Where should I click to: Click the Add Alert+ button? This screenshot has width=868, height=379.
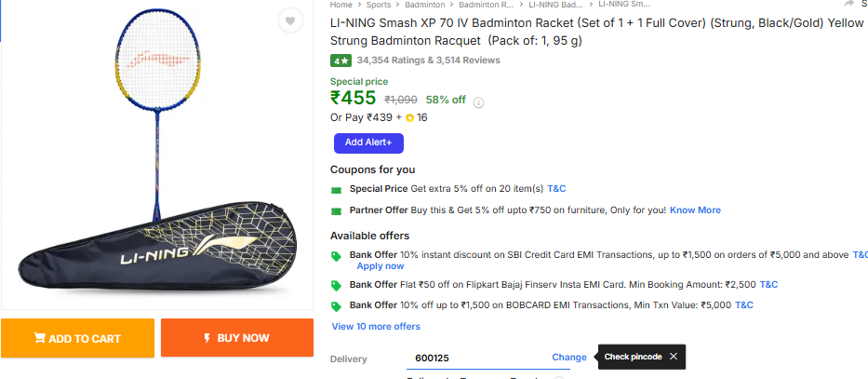pos(368,142)
